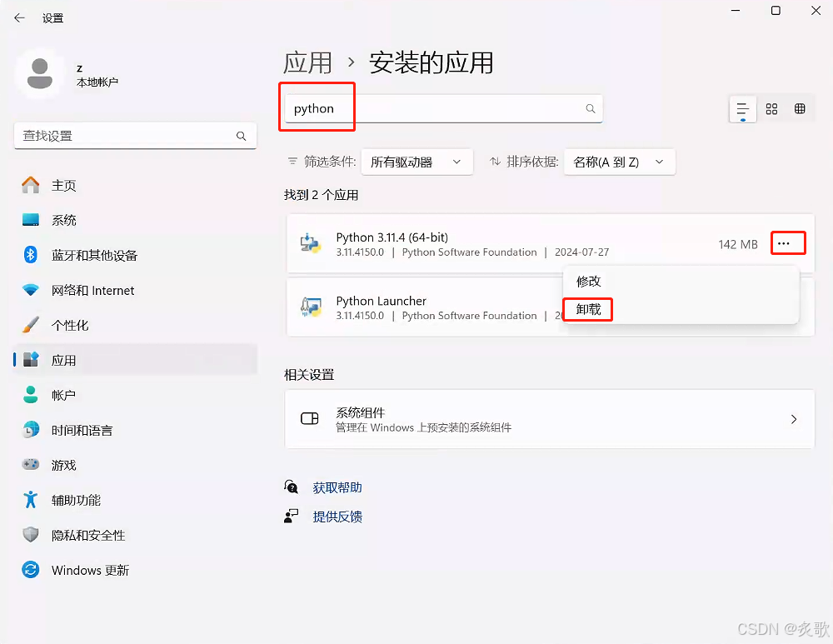
Task: Open the three-dot menu for Python 3.11.4
Action: pos(784,243)
